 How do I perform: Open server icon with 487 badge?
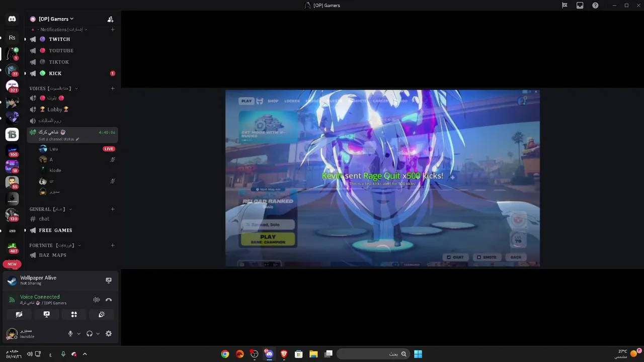click(12, 247)
